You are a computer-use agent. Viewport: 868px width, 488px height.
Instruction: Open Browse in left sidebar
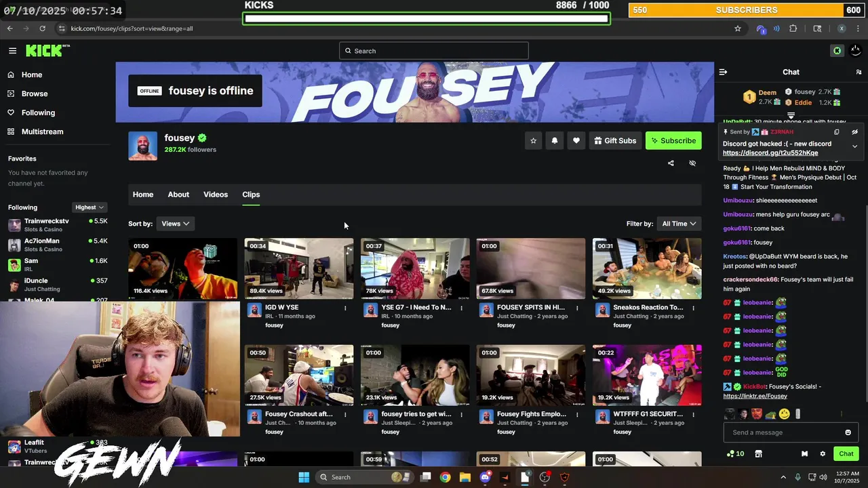[34, 94]
